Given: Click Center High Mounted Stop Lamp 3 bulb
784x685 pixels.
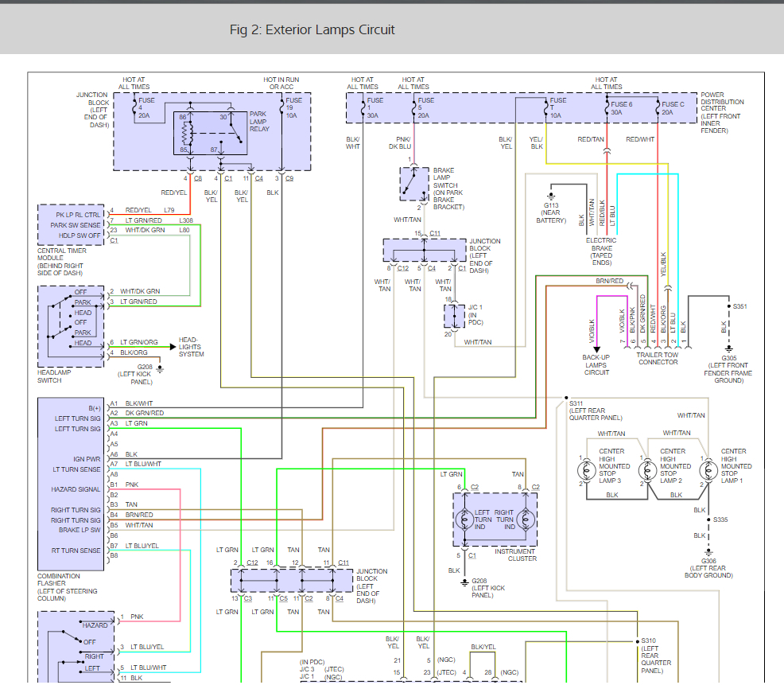Looking at the screenshot, I should (587, 471).
